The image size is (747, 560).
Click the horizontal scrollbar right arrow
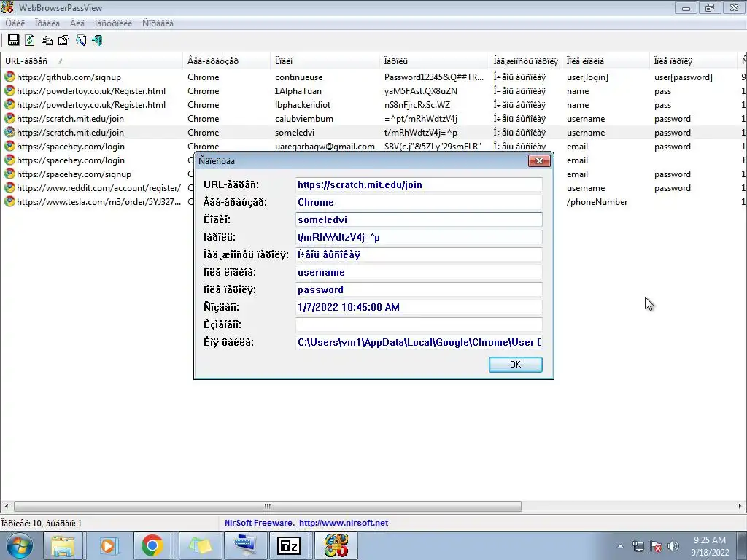(x=740, y=506)
